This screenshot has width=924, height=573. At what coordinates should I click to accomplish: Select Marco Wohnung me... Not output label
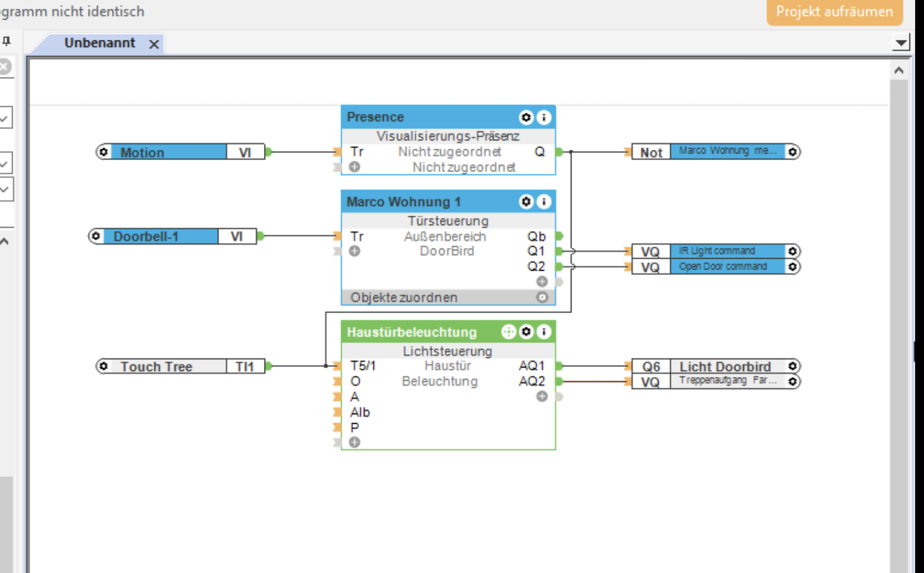click(x=728, y=151)
